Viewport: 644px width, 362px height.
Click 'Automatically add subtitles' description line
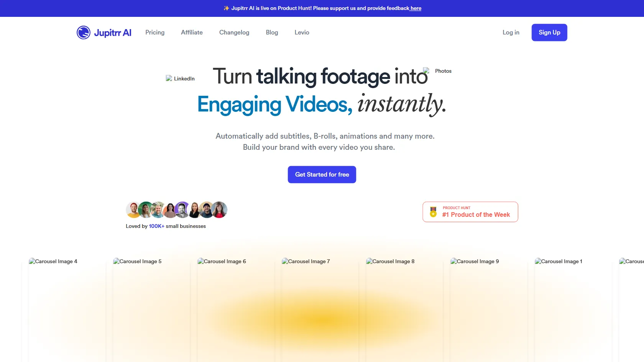click(325, 136)
